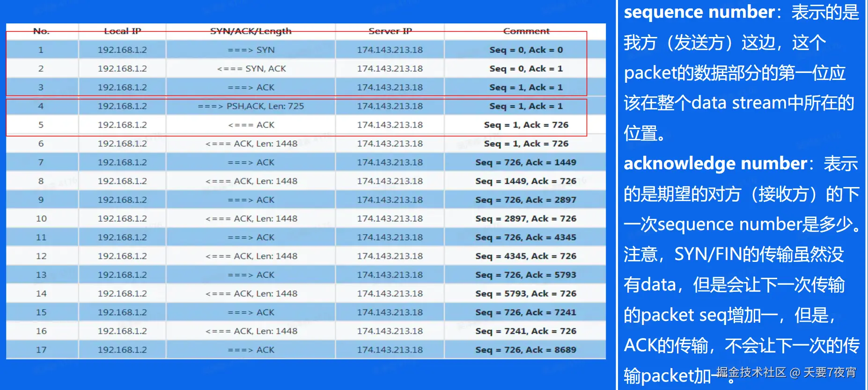Select the 'Seq = 2897, Ack = 726' comment
The height and width of the screenshot is (390, 868).
(x=526, y=218)
